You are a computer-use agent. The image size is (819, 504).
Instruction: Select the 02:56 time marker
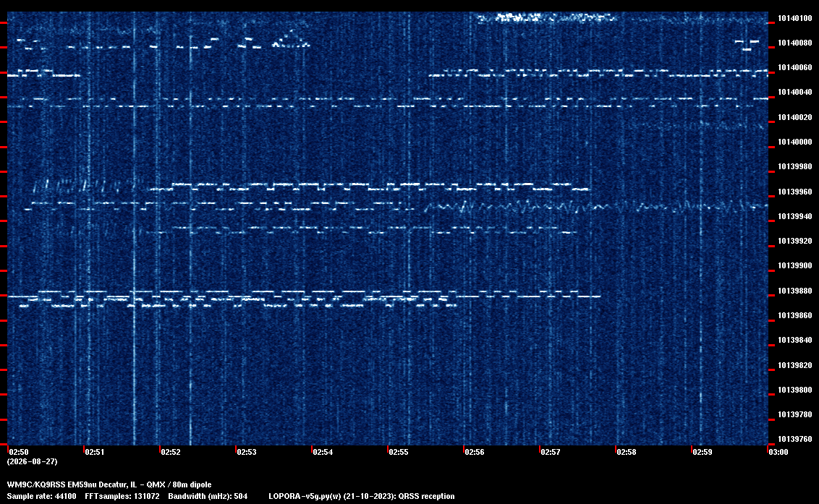coord(475,452)
